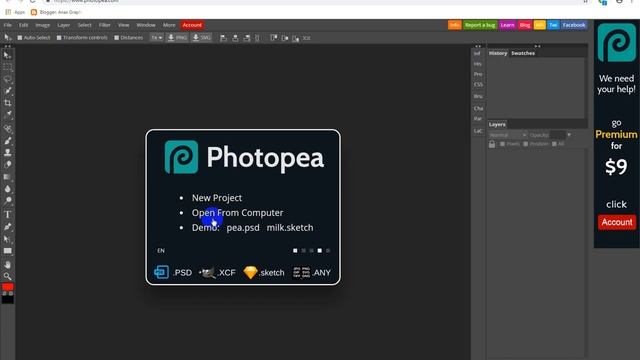Toggle the lock Pixels checkbox
Image resolution: width=640 pixels, height=360 pixels.
coord(502,144)
